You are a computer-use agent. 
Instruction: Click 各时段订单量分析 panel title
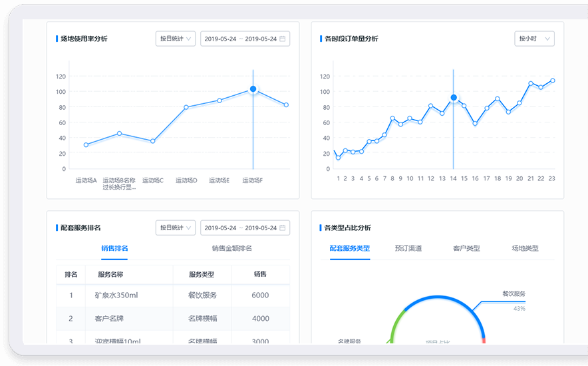click(351, 39)
